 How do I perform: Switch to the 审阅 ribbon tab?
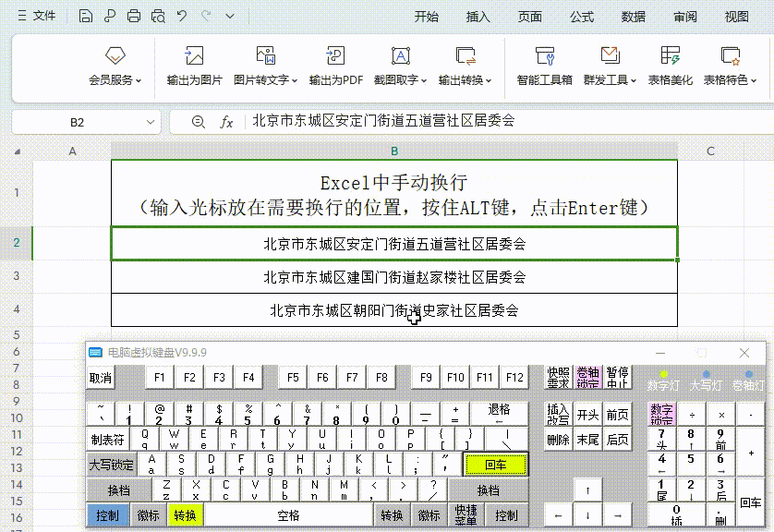(685, 17)
